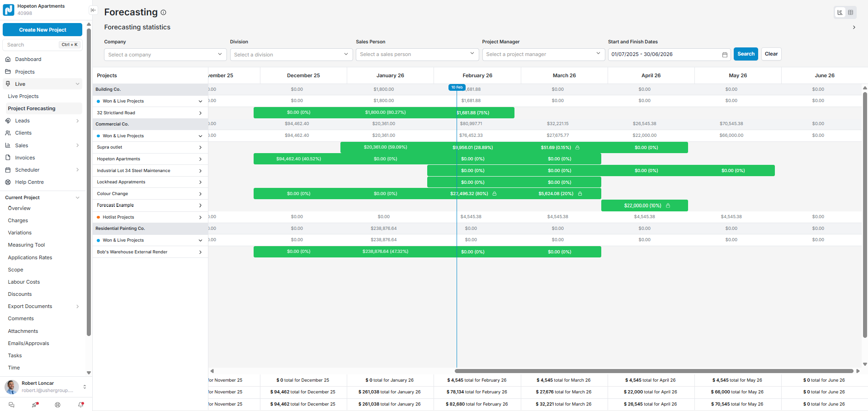Collapse Won & Live Projects under Building Co.
Image resolution: width=868 pixels, height=411 pixels.
click(200, 101)
